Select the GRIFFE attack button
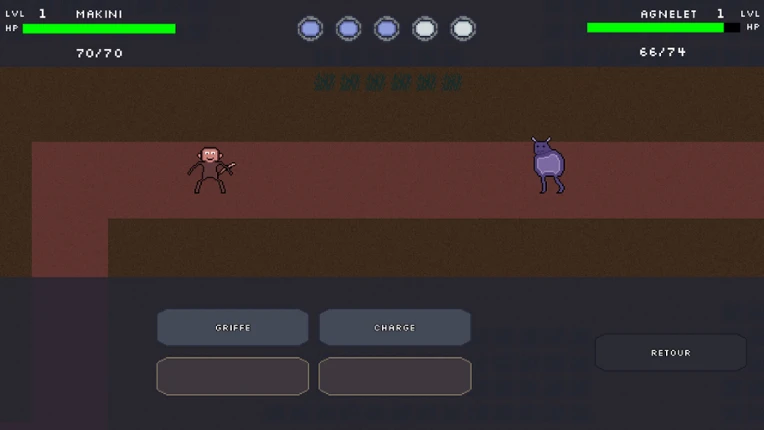This screenshot has width=764, height=430. click(x=232, y=327)
